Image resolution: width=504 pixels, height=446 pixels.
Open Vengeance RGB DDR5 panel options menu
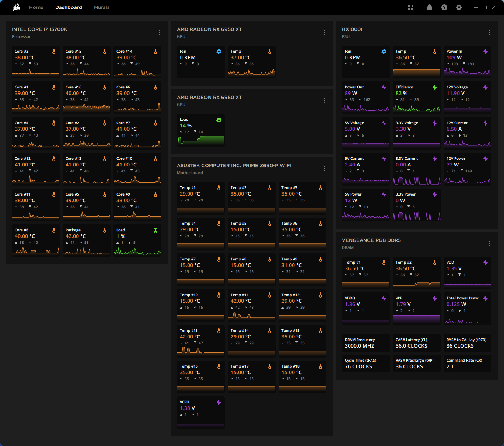[x=489, y=243]
